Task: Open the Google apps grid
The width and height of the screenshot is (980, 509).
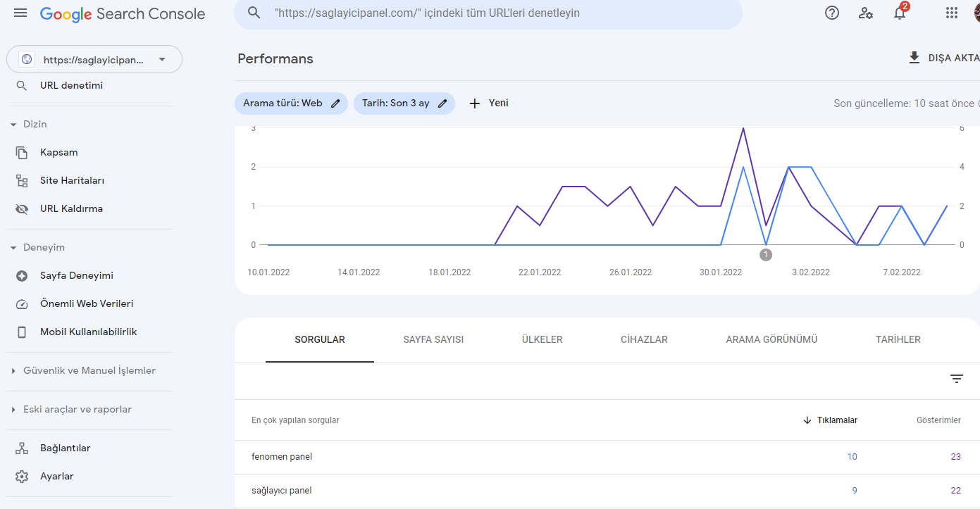Action: [x=951, y=13]
